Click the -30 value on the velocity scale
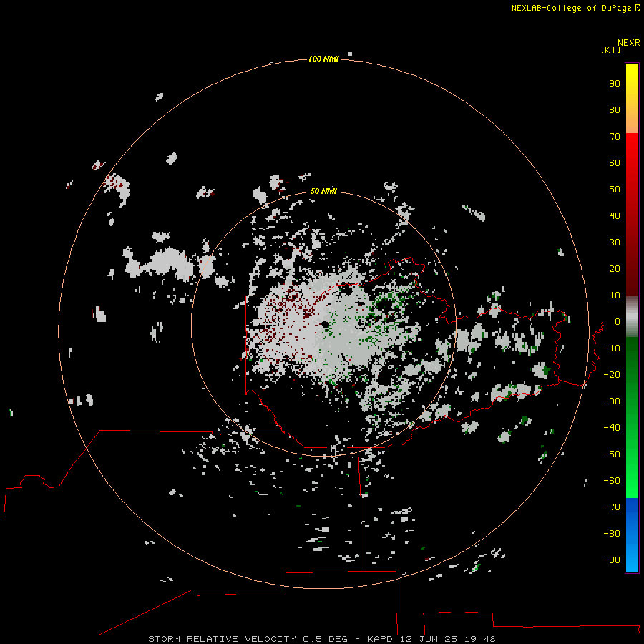The height and width of the screenshot is (644, 644). tap(612, 401)
